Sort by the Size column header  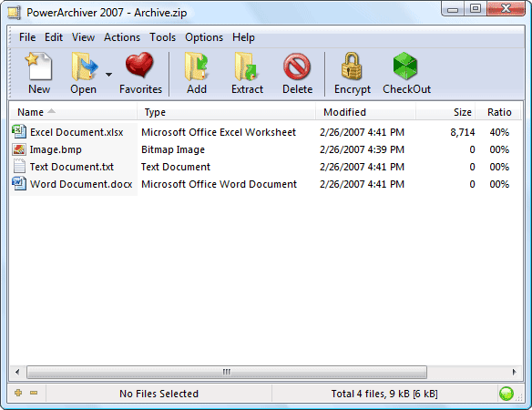point(445,112)
